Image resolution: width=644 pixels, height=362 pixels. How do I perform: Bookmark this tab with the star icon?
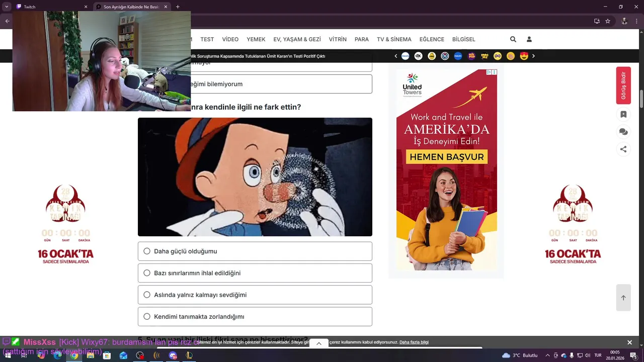[608, 21]
